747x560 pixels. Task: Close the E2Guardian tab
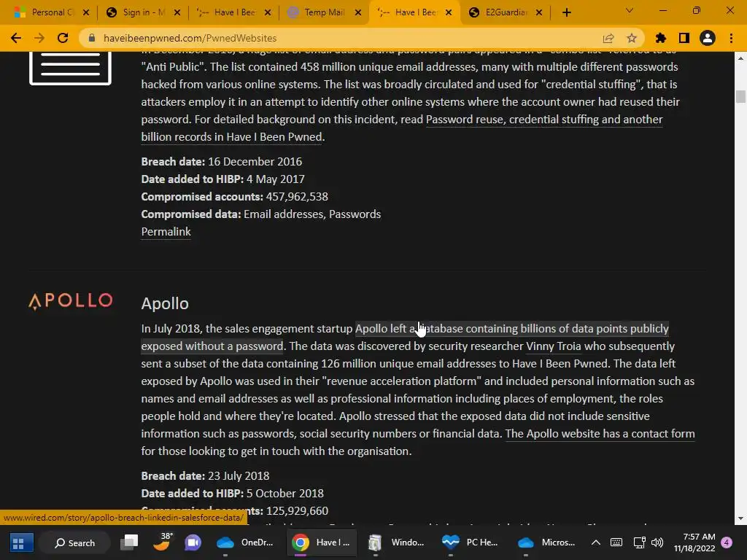pos(539,13)
